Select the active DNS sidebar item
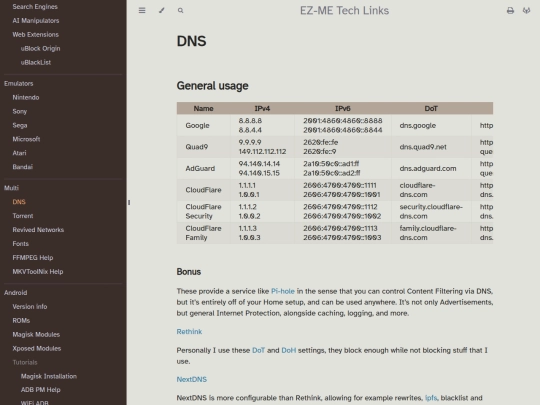Viewport: 540px width, 405px height. [x=19, y=202]
